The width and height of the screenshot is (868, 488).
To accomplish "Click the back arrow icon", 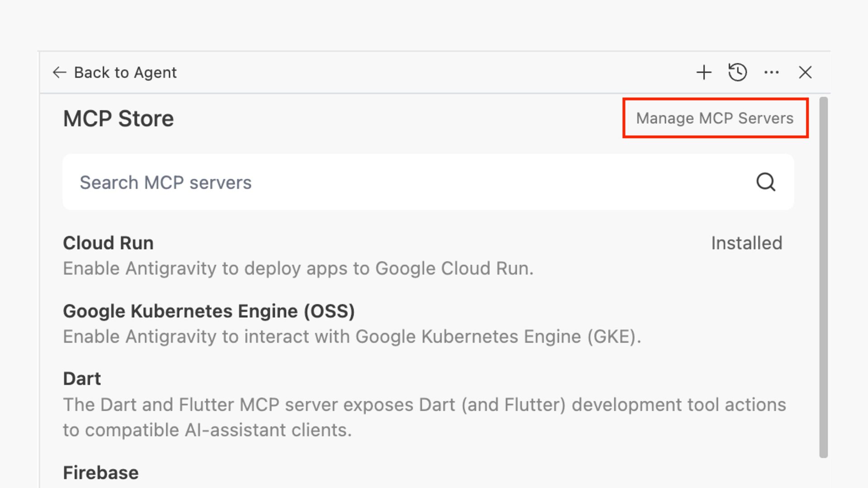I will 59,72.
